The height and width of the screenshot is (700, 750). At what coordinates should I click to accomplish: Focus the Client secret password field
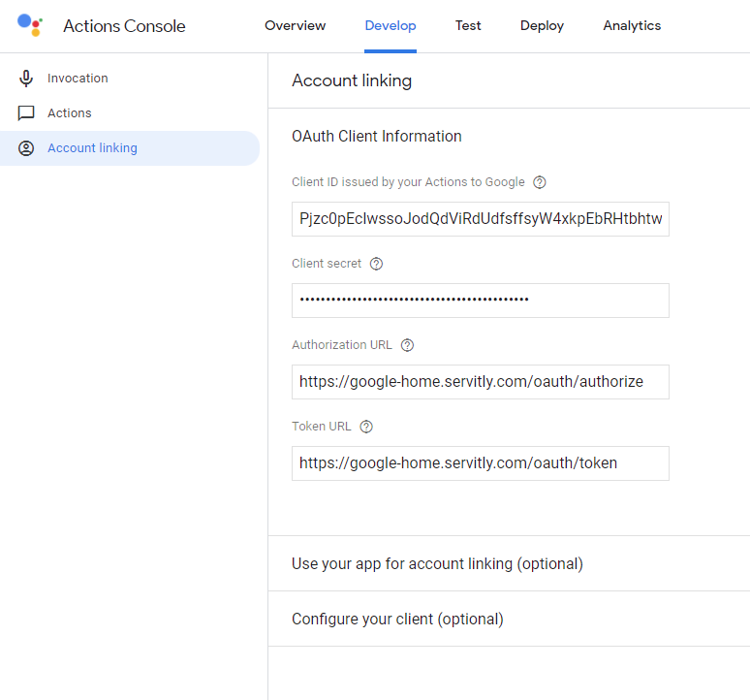[480, 301]
